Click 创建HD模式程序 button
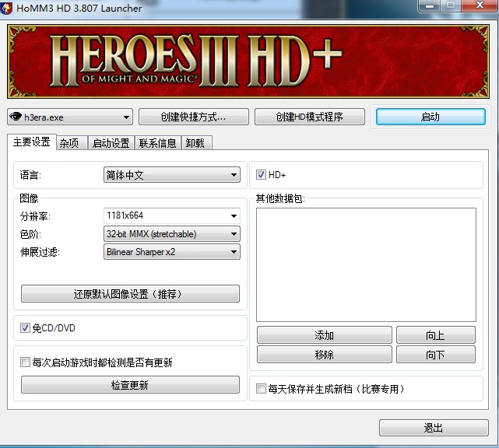This screenshot has width=499, height=448. 309,117
